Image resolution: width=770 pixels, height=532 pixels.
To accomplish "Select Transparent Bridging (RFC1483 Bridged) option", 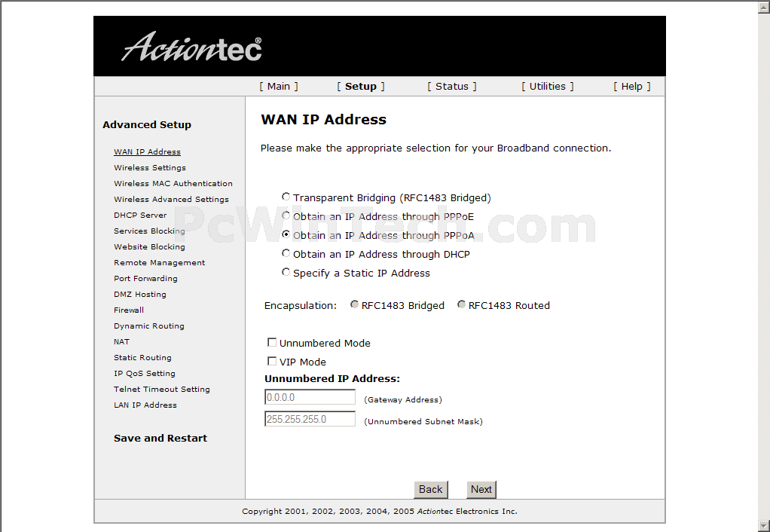I will [286, 197].
